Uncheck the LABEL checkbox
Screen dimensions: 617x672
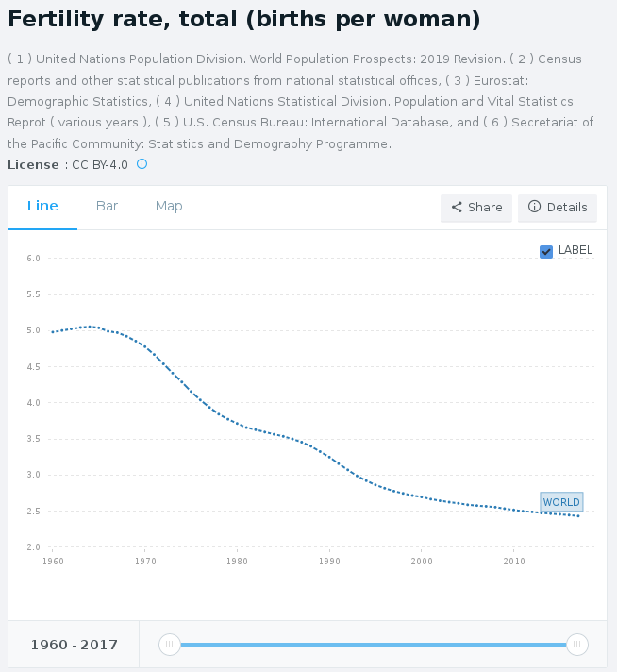(546, 251)
